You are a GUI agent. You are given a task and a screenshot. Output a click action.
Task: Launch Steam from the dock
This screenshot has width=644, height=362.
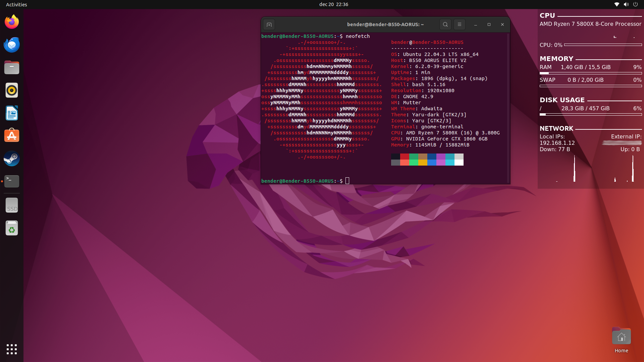click(12, 159)
